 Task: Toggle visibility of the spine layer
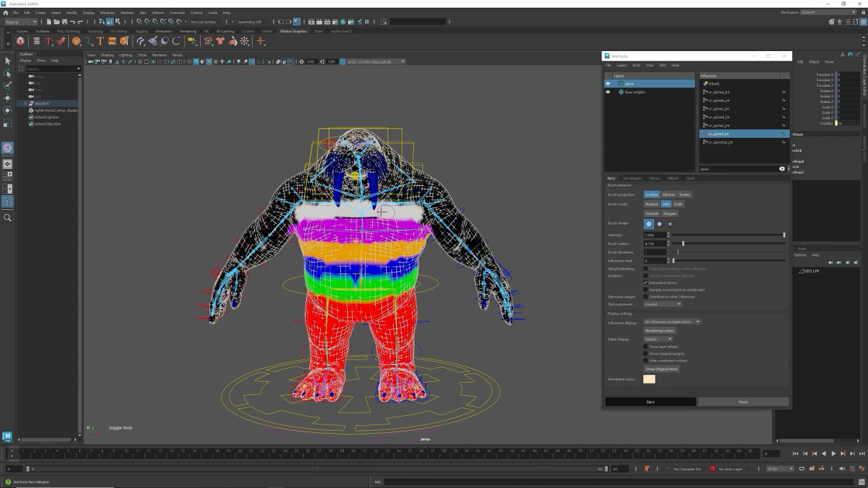click(x=608, y=84)
